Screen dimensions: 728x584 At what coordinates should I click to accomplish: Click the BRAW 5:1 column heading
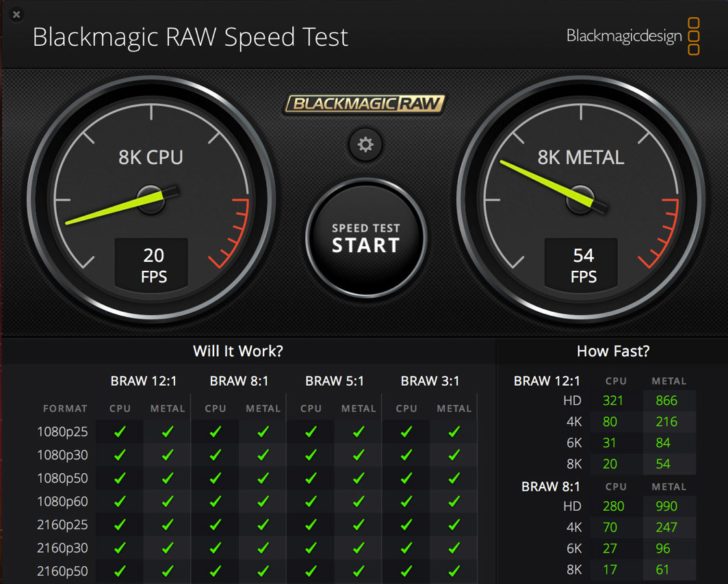335,381
